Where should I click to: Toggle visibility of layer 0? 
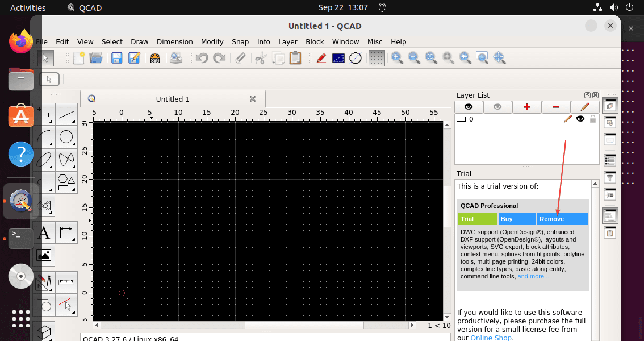[x=580, y=119]
